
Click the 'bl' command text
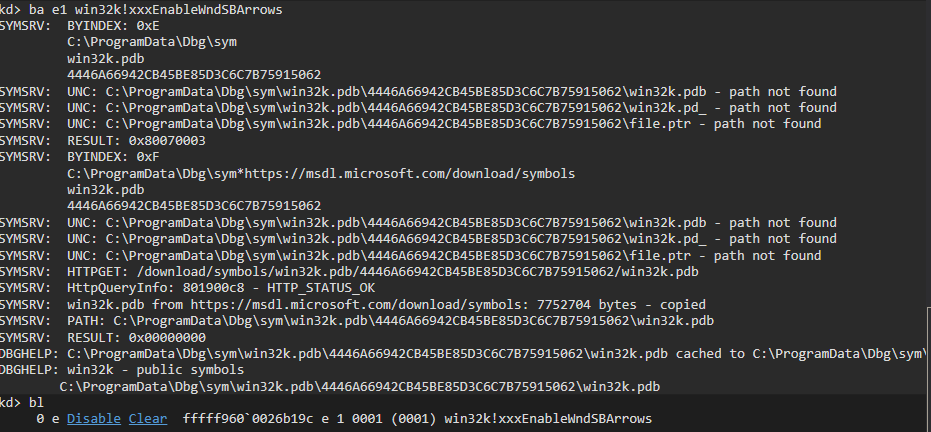(x=37, y=403)
